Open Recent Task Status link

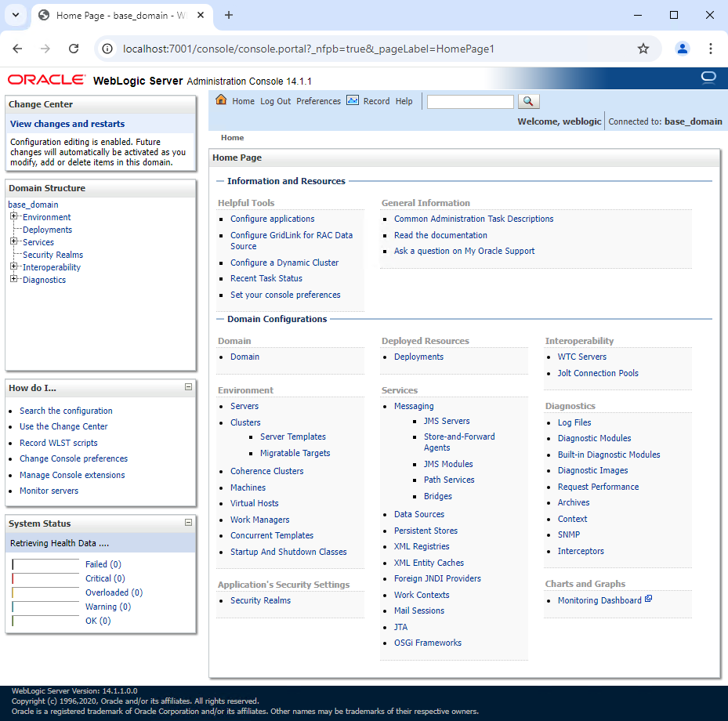pyautogui.click(x=266, y=278)
